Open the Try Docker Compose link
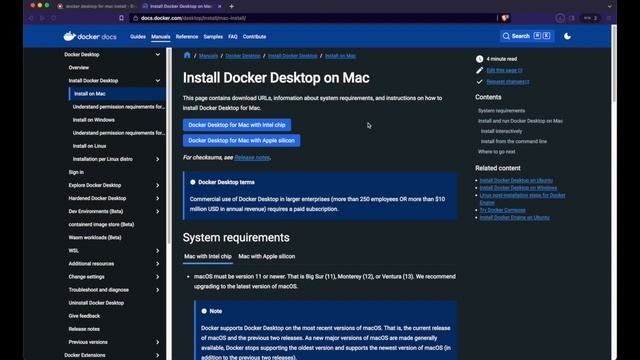 (x=502, y=210)
